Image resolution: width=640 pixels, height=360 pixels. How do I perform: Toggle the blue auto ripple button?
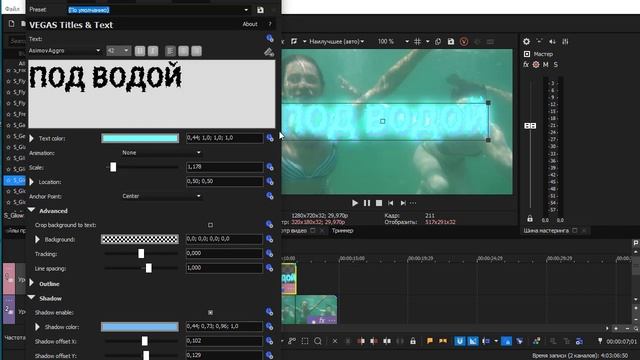point(507,341)
